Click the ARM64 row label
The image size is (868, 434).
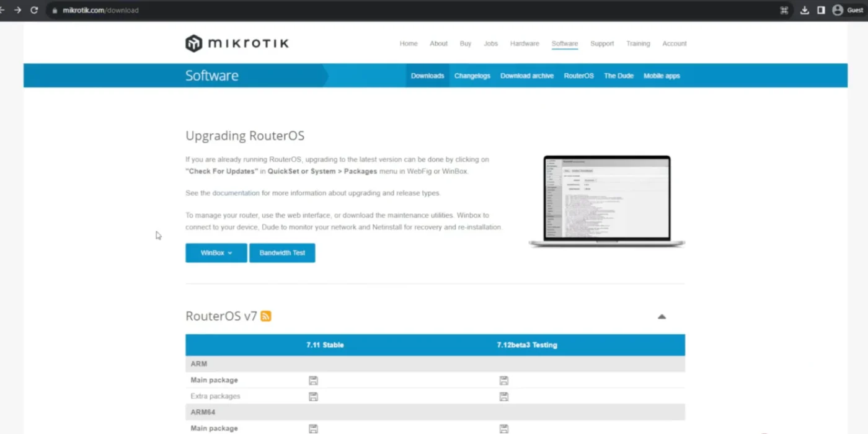203,412
